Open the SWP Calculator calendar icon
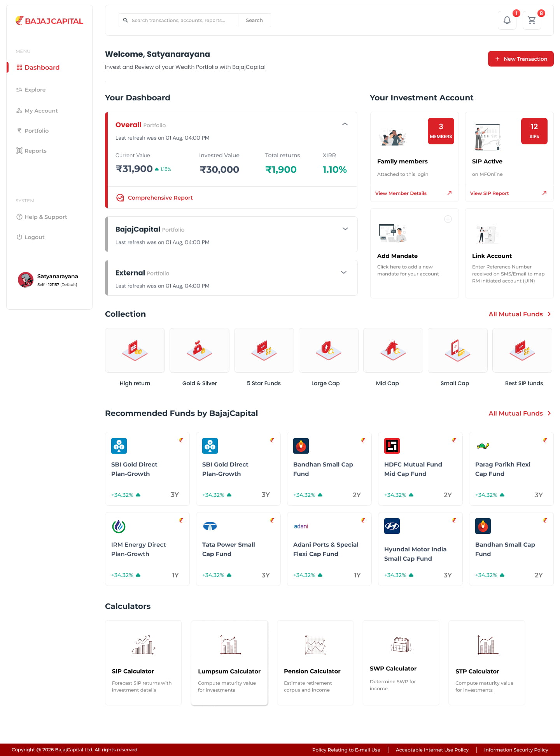 coord(401,644)
